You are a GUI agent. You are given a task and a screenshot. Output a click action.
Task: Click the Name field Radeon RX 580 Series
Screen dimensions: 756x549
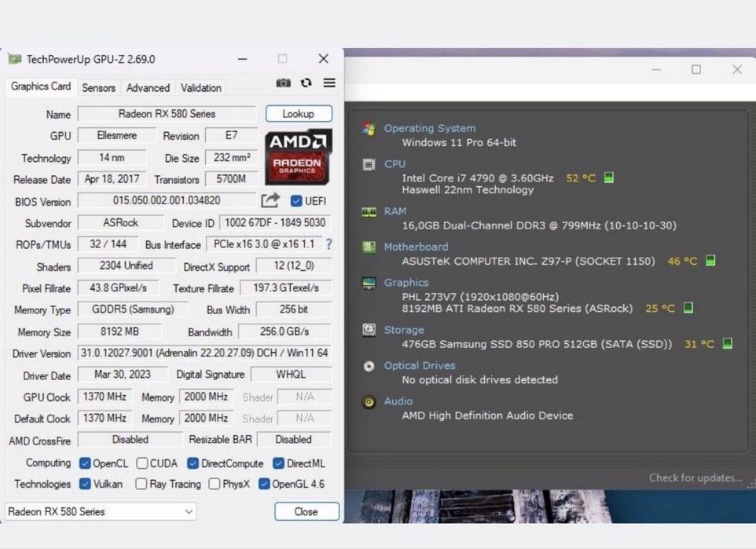(167, 114)
